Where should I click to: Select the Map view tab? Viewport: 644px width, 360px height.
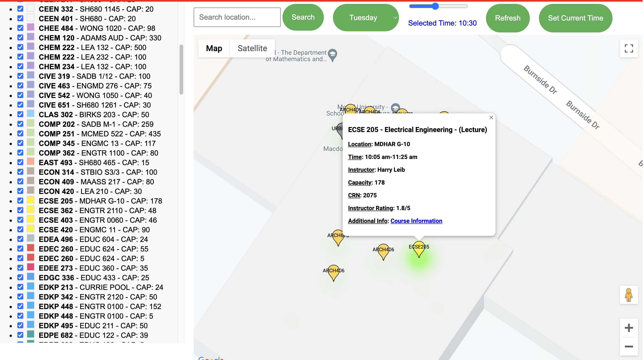click(x=214, y=48)
